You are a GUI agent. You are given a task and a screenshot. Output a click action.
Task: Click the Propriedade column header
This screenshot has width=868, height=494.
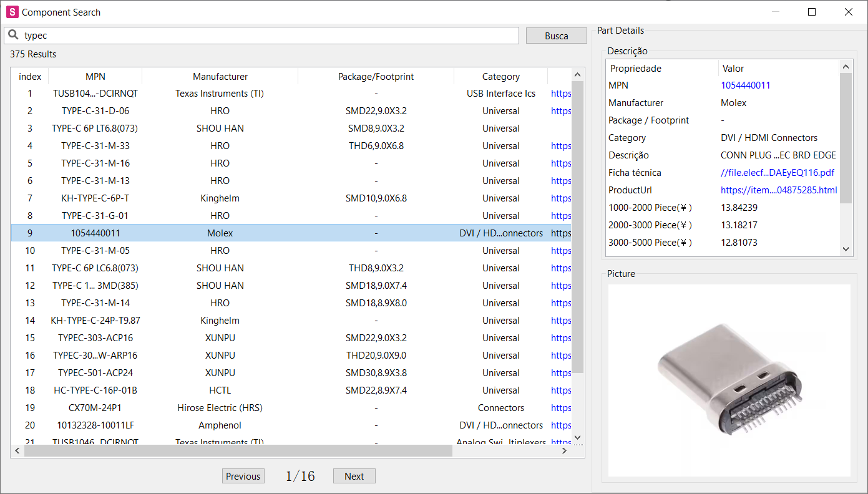[x=662, y=69]
